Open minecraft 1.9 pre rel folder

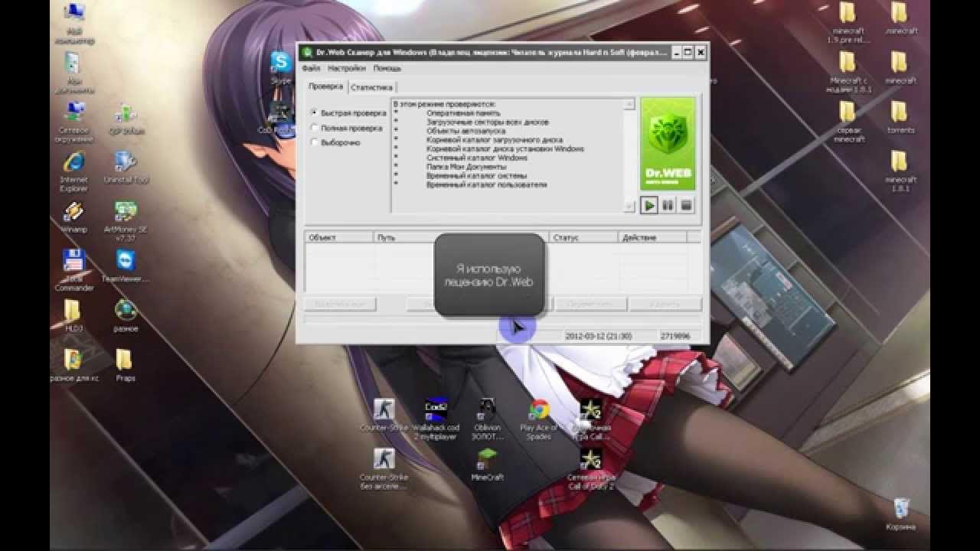(x=848, y=21)
